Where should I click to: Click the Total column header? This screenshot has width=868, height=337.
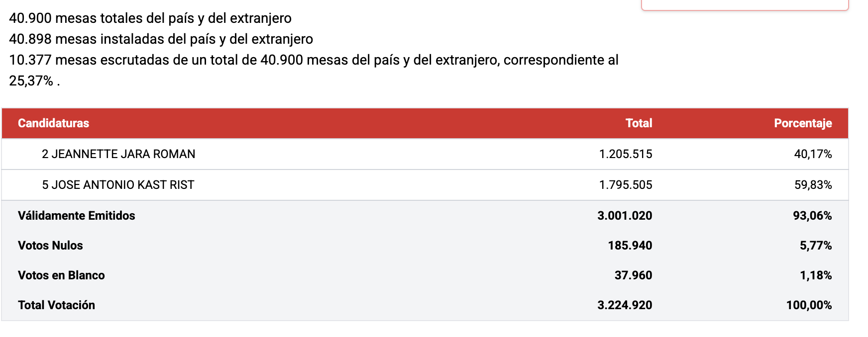coord(639,123)
